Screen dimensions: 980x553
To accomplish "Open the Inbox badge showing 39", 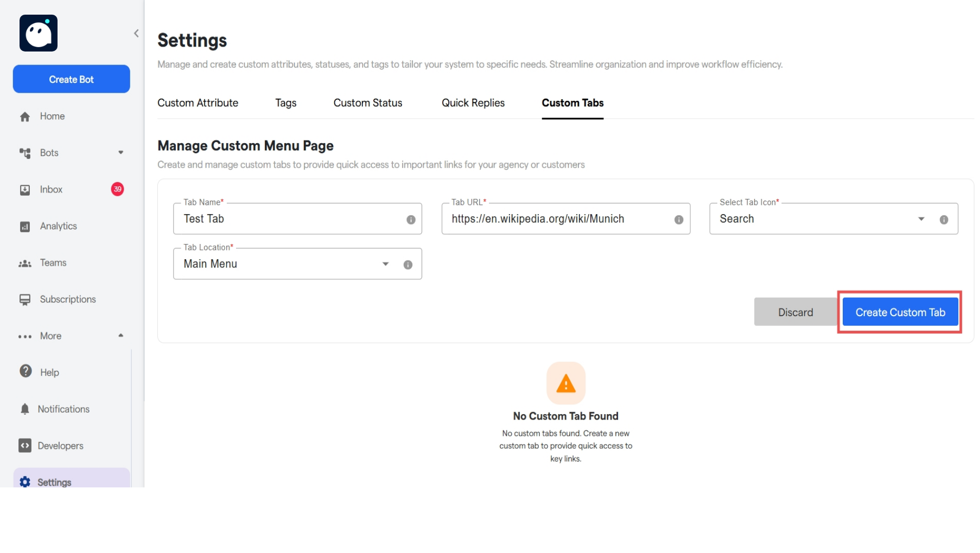I will pos(117,189).
